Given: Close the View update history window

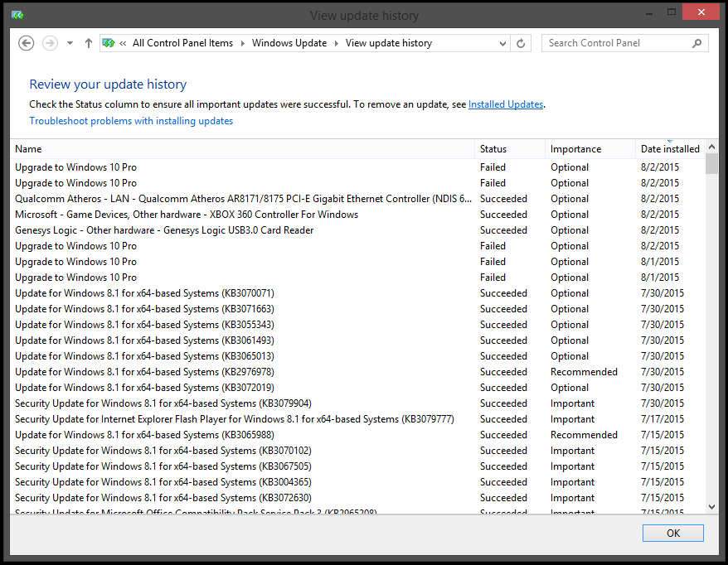Looking at the screenshot, I should tap(701, 12).
